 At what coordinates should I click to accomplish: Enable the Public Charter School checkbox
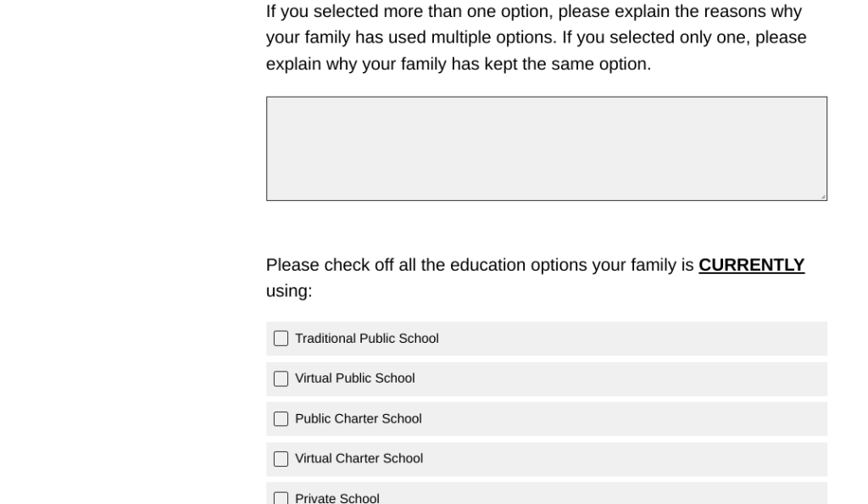pos(281,419)
